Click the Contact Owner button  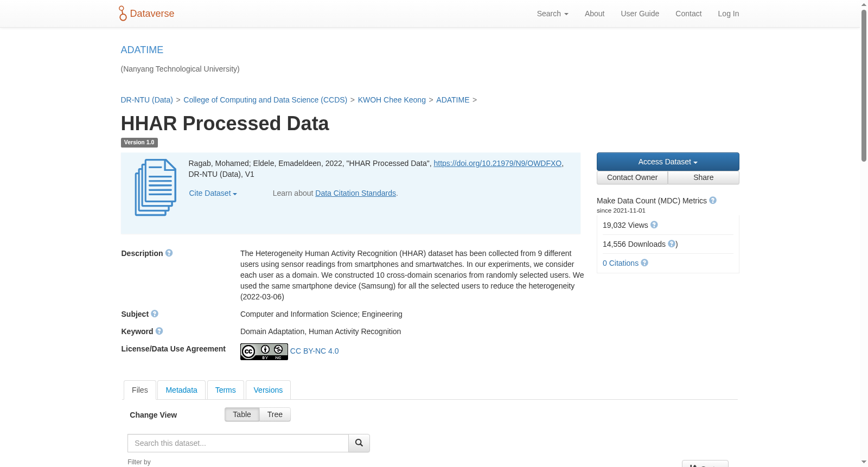633,178
